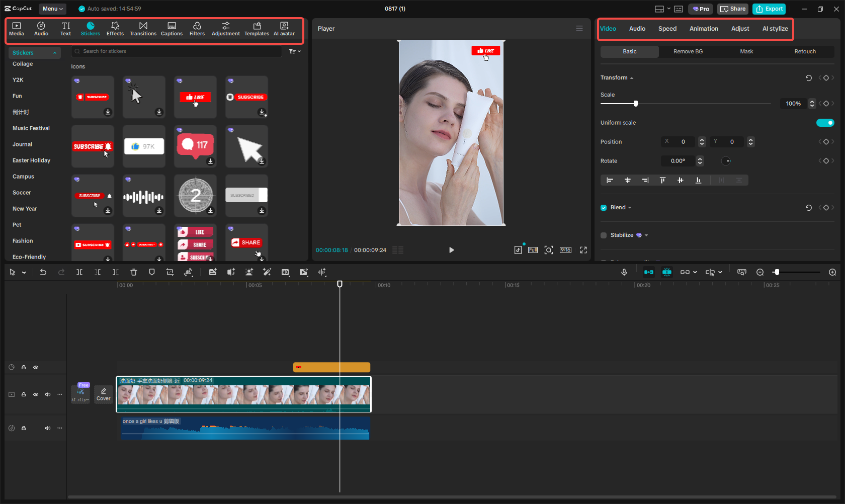Image resolution: width=845 pixels, height=504 pixels.
Task: Collapse the Stickers category list
Action: [55, 53]
